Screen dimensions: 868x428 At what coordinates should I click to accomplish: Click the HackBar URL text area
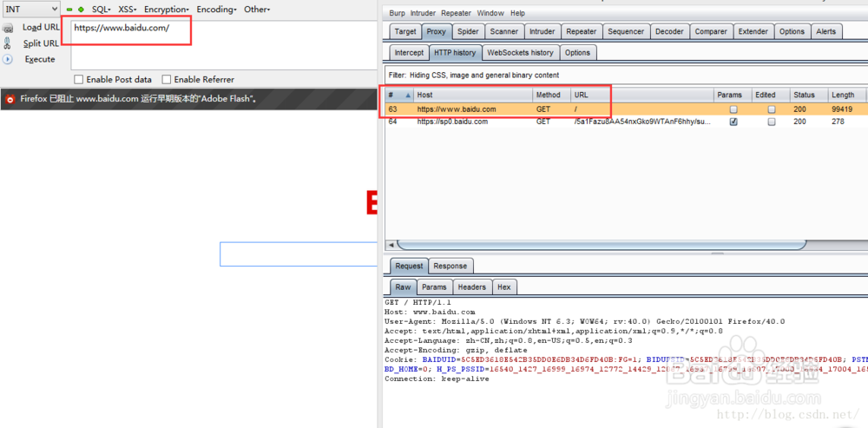224,45
